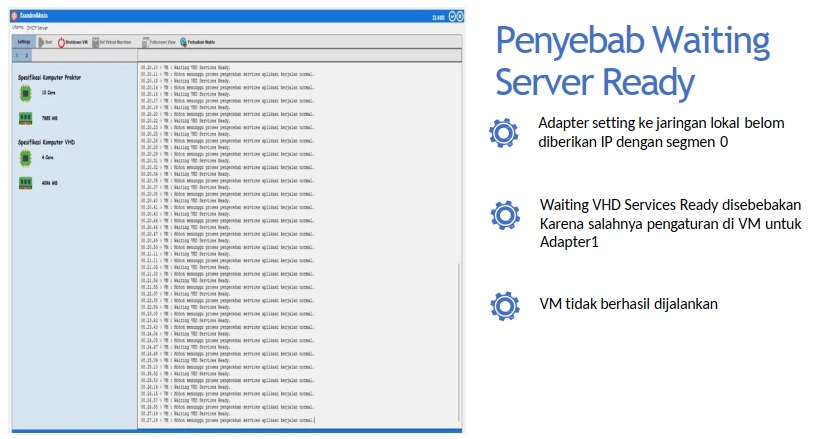Viewport: 817px width, 439px height.
Task: Click the Shutdown VM label
Action: coord(77,42)
